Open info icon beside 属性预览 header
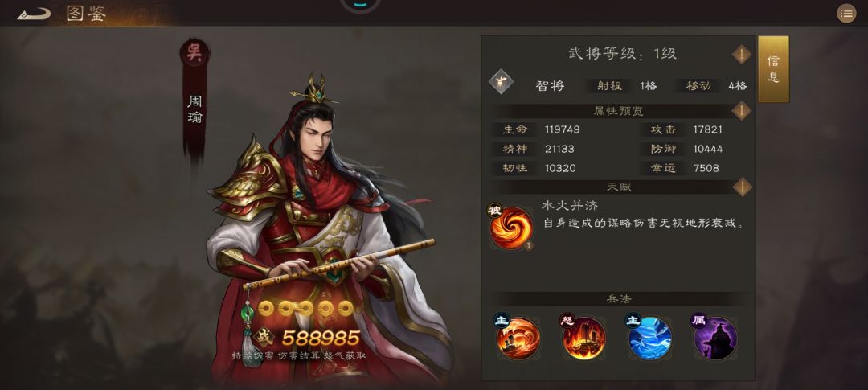Viewport: 868px width, 390px height. (x=741, y=111)
